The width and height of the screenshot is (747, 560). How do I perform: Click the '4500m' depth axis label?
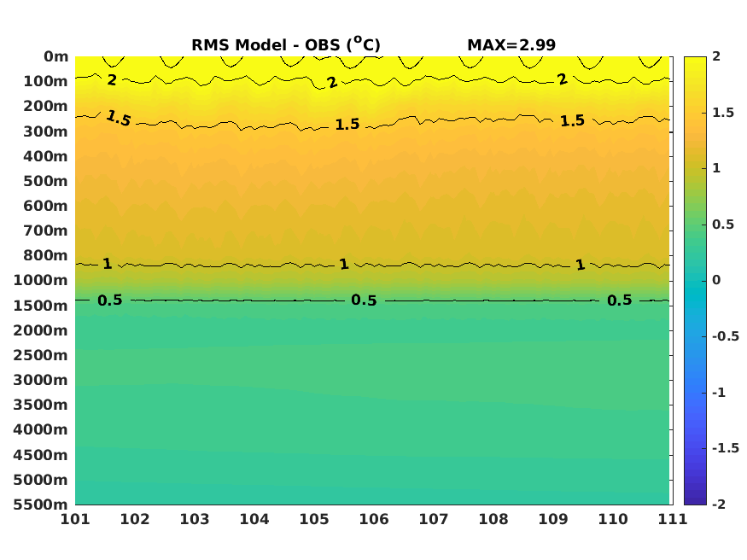tap(41, 455)
